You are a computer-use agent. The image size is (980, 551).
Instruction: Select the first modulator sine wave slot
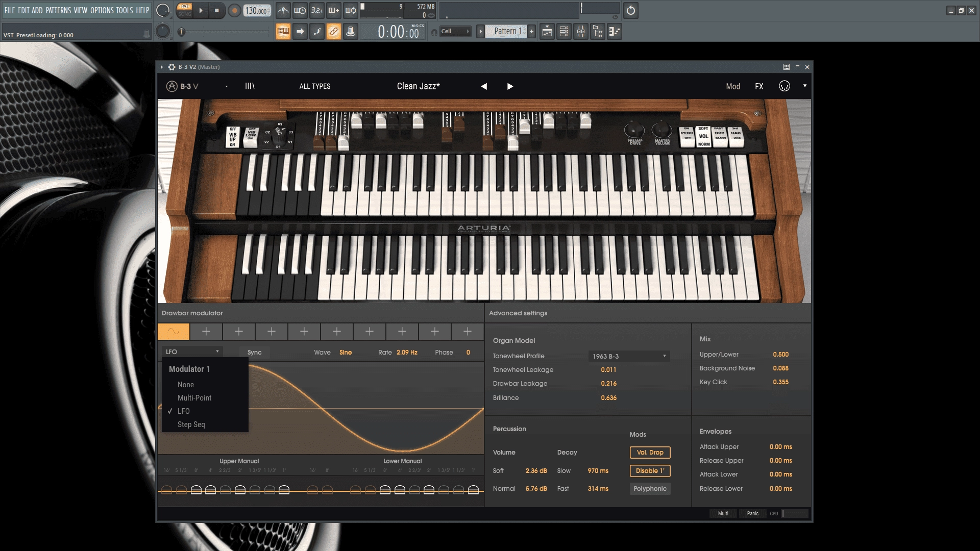[174, 332]
